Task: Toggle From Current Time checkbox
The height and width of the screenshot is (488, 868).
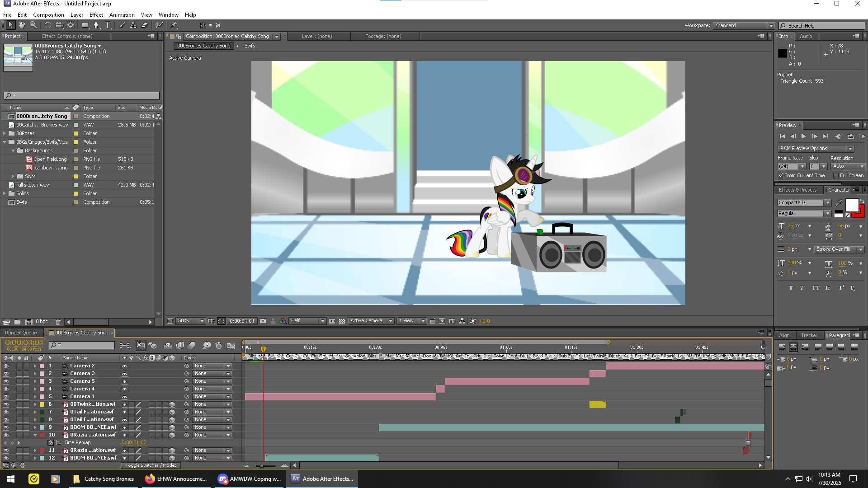Action: 781,175
